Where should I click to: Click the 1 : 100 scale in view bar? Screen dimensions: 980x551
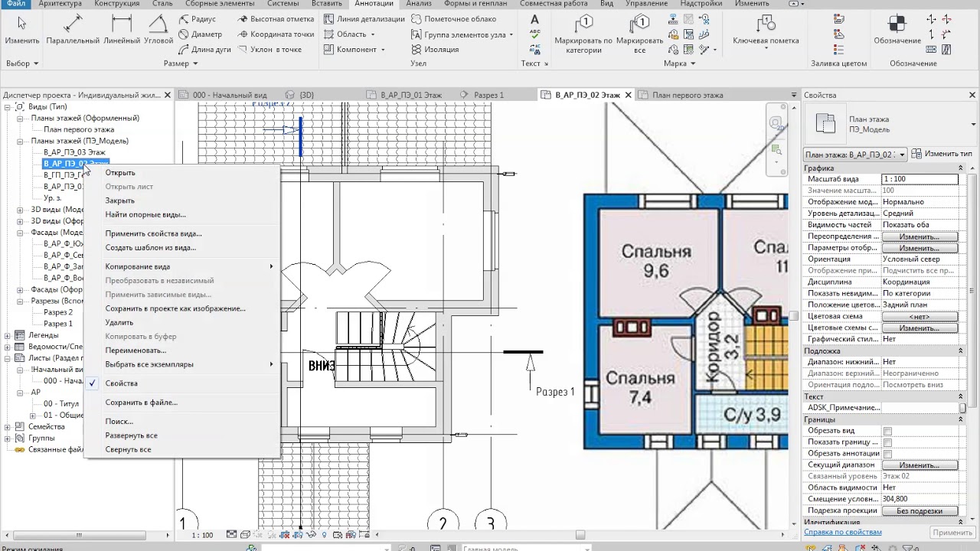coord(202,536)
